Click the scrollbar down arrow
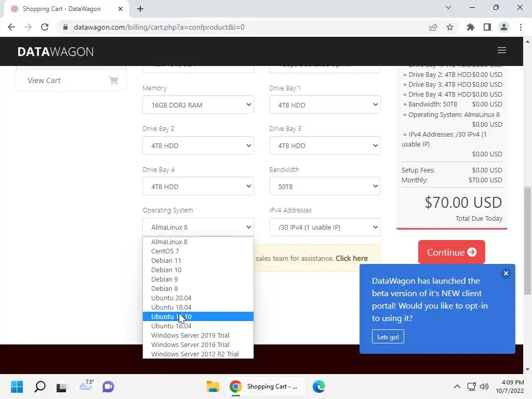The width and height of the screenshot is (532, 399). point(527,369)
